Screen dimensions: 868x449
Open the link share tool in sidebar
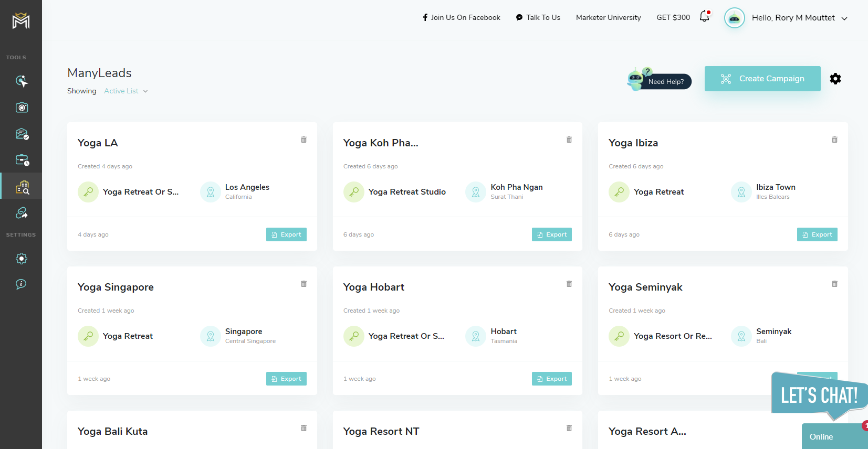coord(22,212)
